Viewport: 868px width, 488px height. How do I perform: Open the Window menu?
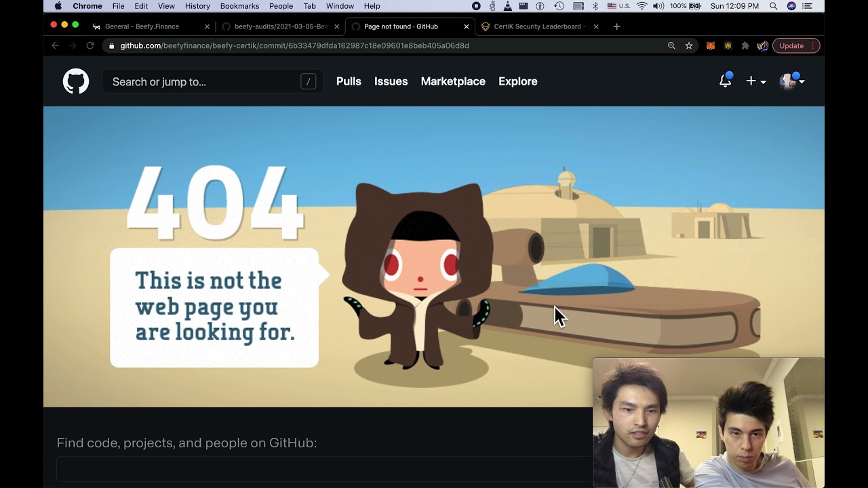[x=340, y=6]
